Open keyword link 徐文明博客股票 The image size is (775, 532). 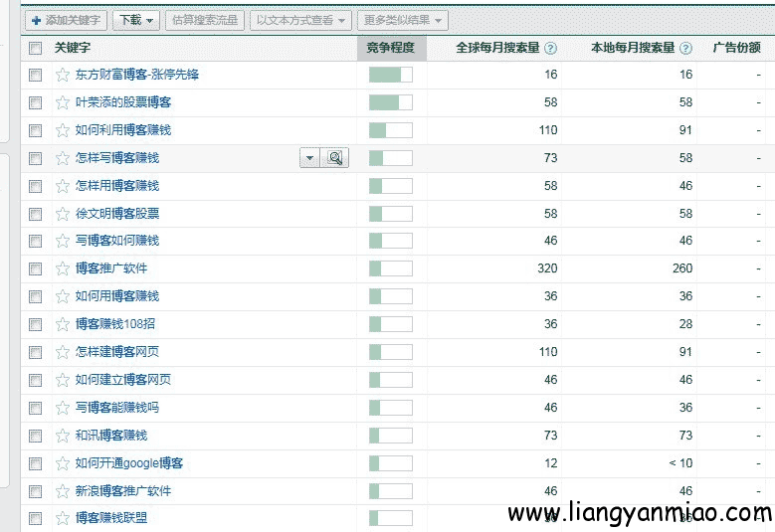(x=117, y=214)
